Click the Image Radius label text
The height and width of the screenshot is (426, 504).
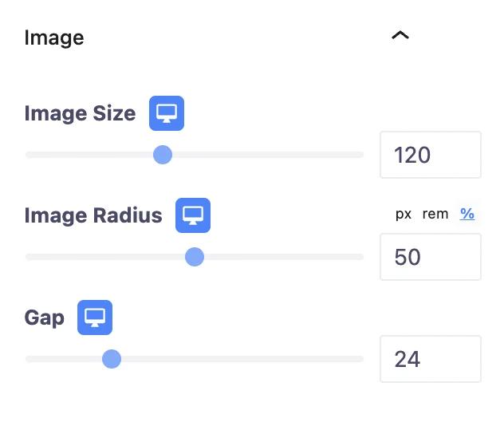93,215
